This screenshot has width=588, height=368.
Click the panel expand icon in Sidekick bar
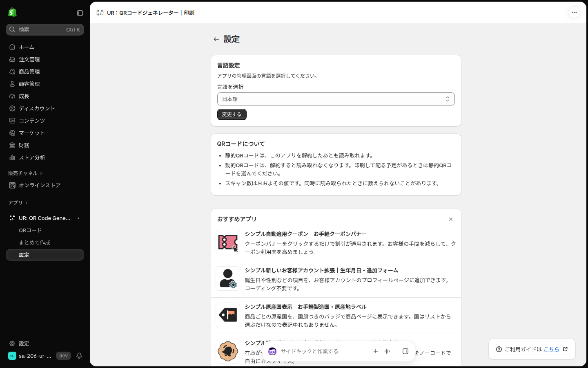coord(405,351)
